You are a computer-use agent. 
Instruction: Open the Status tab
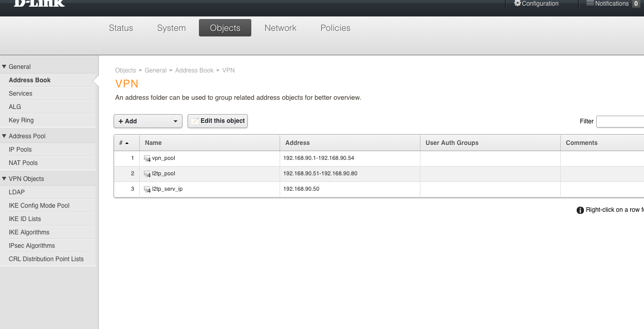121,28
